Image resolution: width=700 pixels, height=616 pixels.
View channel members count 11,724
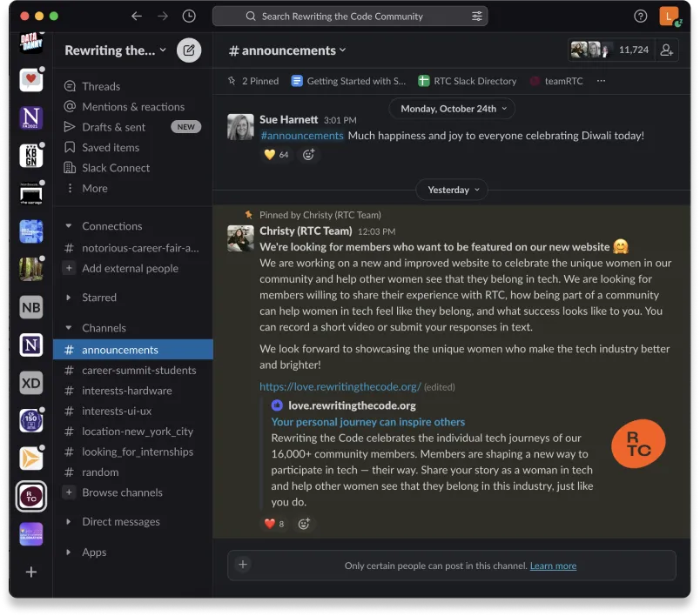[x=609, y=50]
